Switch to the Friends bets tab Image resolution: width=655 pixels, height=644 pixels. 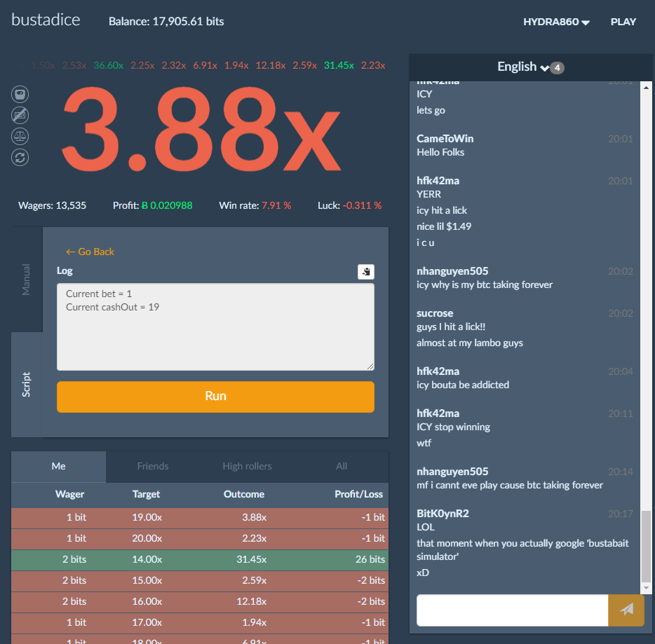(x=153, y=466)
